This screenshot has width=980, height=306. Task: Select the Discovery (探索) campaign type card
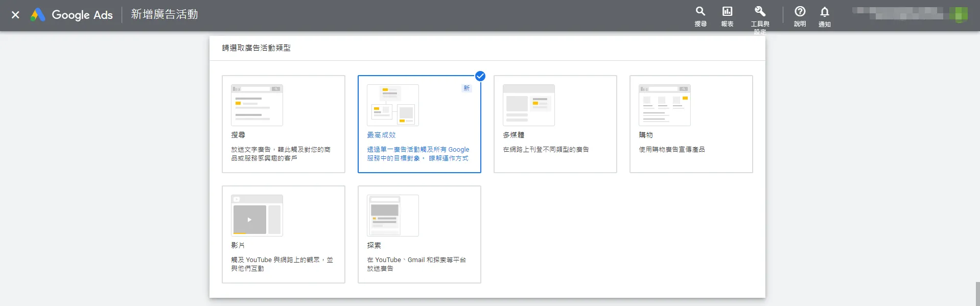pyautogui.click(x=419, y=234)
